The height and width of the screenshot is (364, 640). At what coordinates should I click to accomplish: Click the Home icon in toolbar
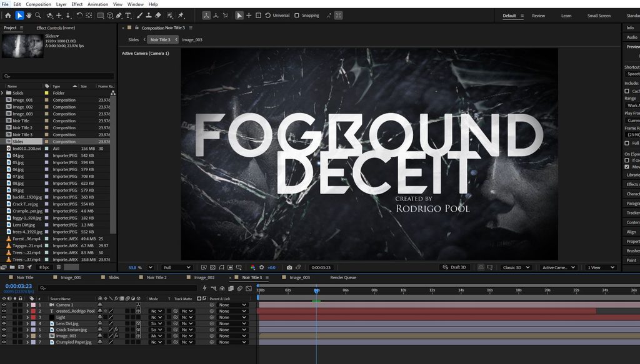pos(7,16)
